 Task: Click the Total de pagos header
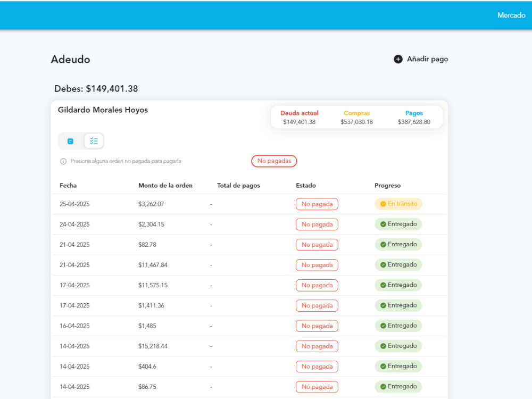pyautogui.click(x=238, y=186)
